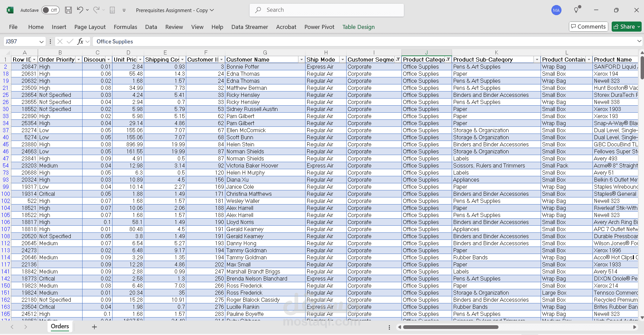Select row 54 header
This screenshot has height=335, width=644.
click(5, 165)
